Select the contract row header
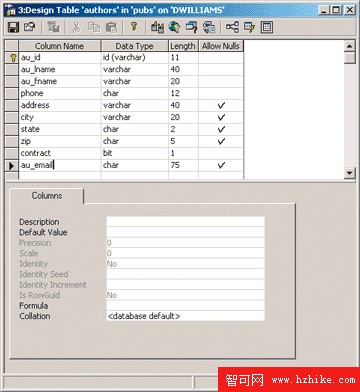Screen dimensions: 360x392 coord(12,154)
